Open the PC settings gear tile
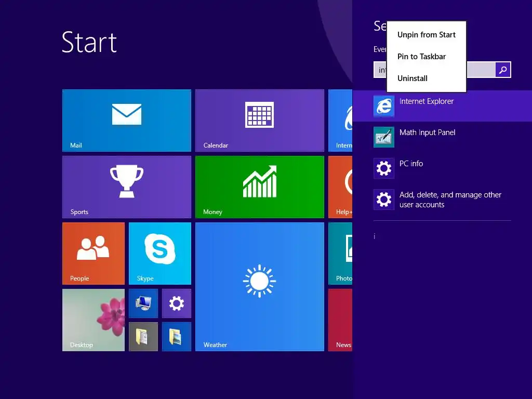This screenshot has width=532, height=399. 177,303
